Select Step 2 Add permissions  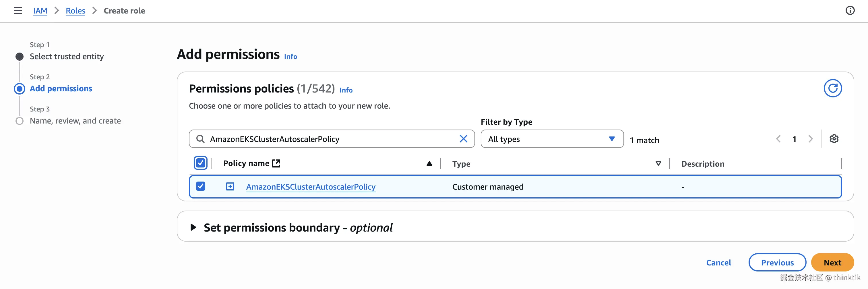tap(61, 88)
